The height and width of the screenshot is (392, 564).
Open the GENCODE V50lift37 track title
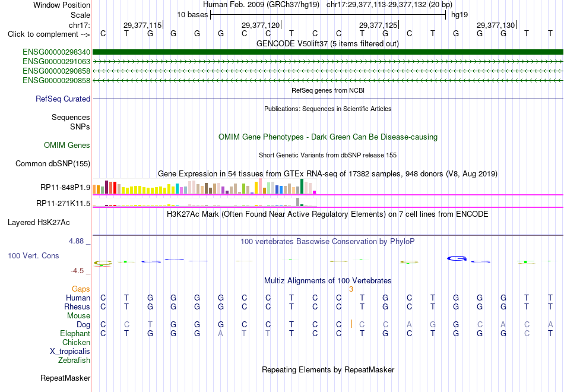pos(328,43)
